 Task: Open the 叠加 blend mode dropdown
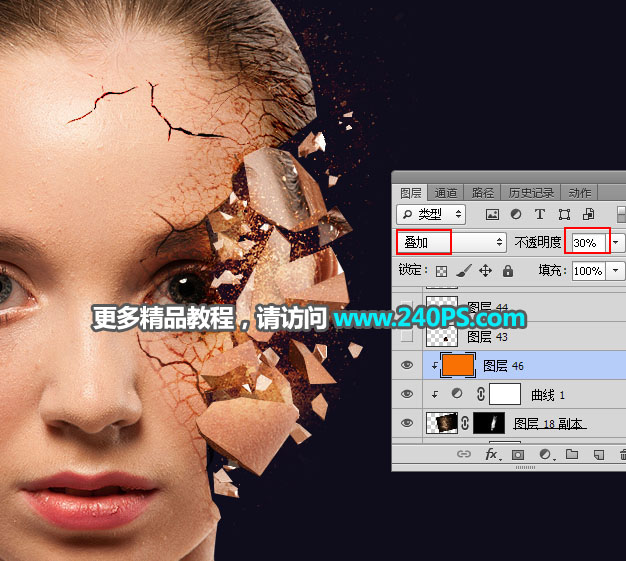point(451,242)
